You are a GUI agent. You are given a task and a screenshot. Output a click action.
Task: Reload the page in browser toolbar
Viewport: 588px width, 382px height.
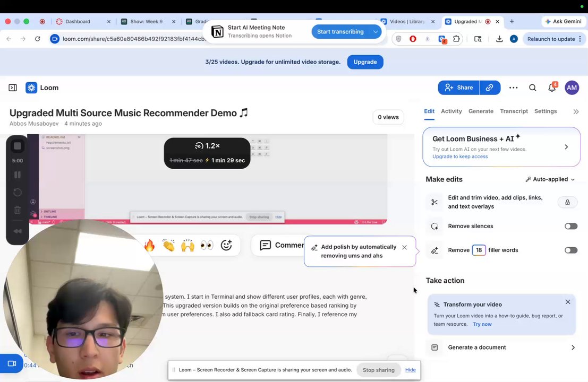coord(38,39)
